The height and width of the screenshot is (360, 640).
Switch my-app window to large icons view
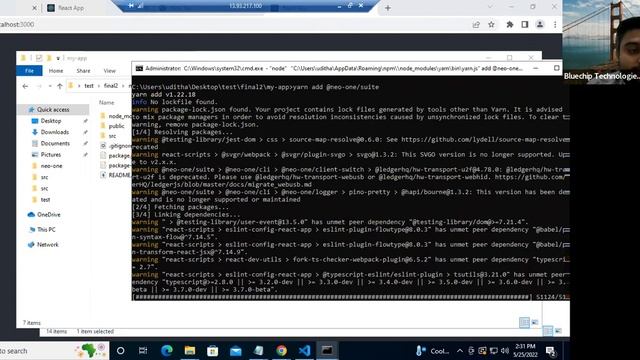pos(535,322)
